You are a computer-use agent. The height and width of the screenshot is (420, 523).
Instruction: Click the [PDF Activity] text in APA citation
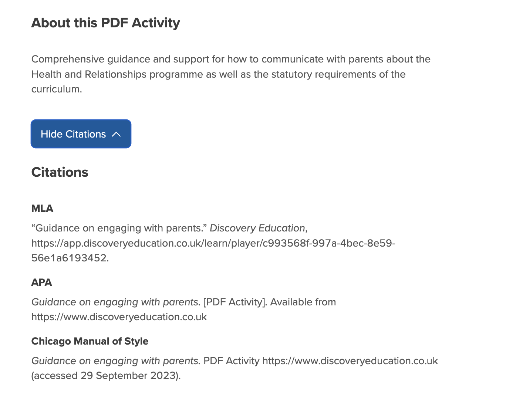point(235,302)
